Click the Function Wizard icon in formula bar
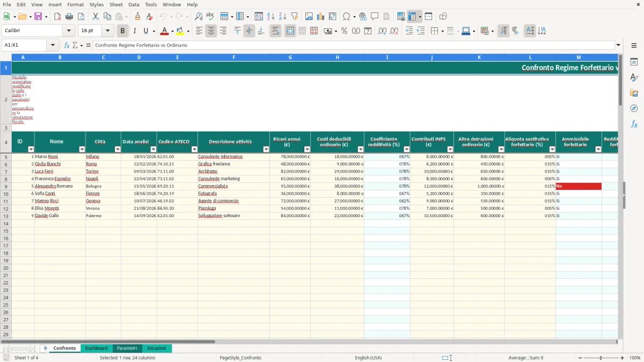Screen dimensions: 644x362 coord(67,45)
